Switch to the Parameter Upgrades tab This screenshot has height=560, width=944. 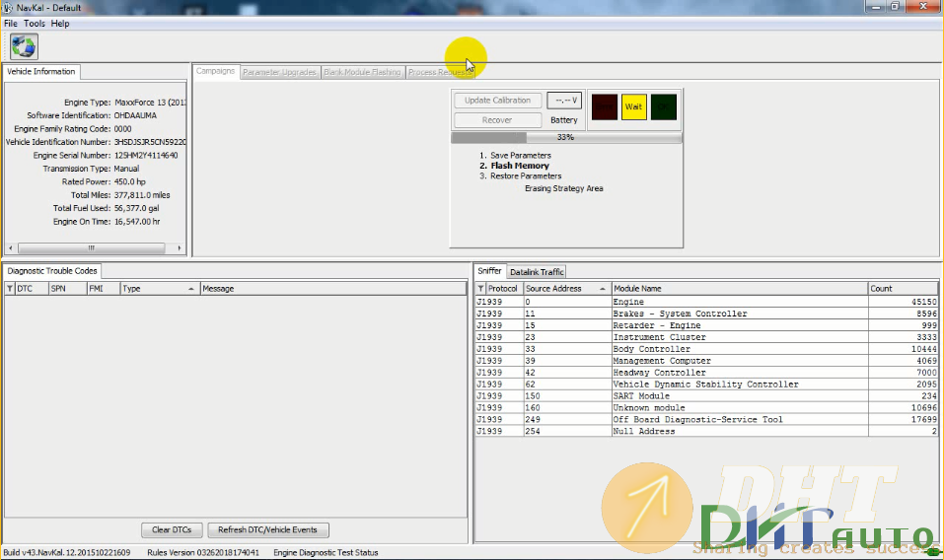(x=279, y=72)
